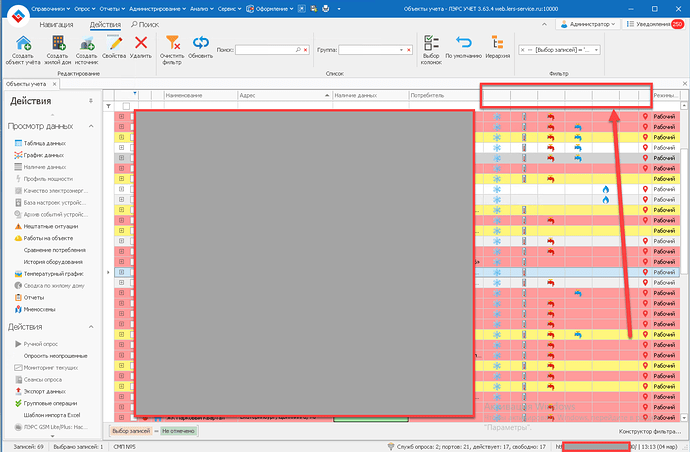Click the red Удалить cross icon
Image resolution: width=690 pixels, height=452 pixels.
tap(141, 42)
